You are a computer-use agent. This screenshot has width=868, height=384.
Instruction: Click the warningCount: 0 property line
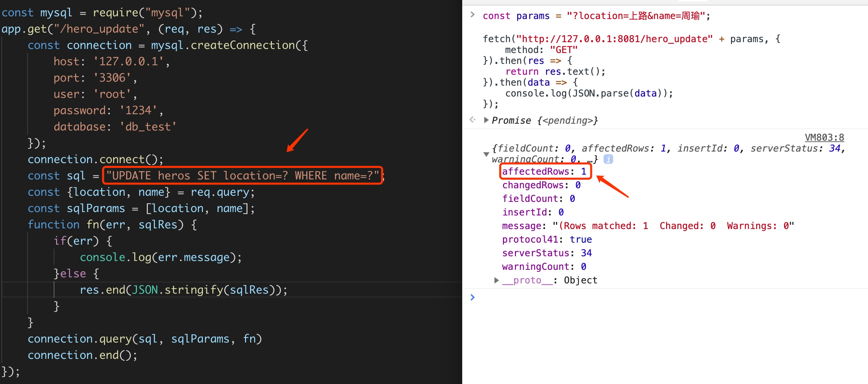pyautogui.click(x=544, y=267)
